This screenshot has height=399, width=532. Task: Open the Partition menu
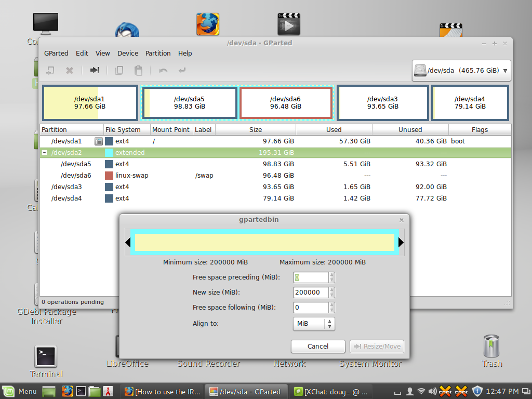click(x=158, y=54)
